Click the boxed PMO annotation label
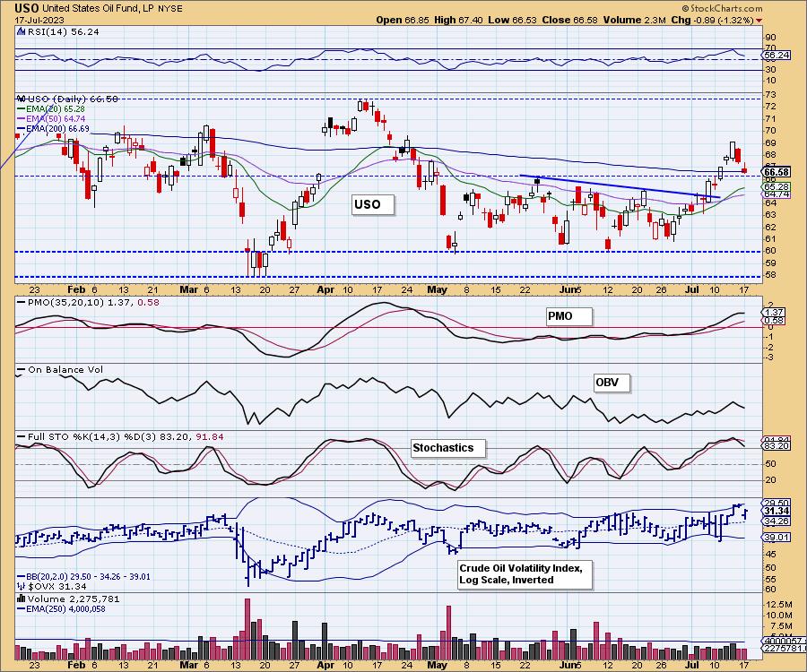This screenshot has width=807, height=672. click(568, 316)
